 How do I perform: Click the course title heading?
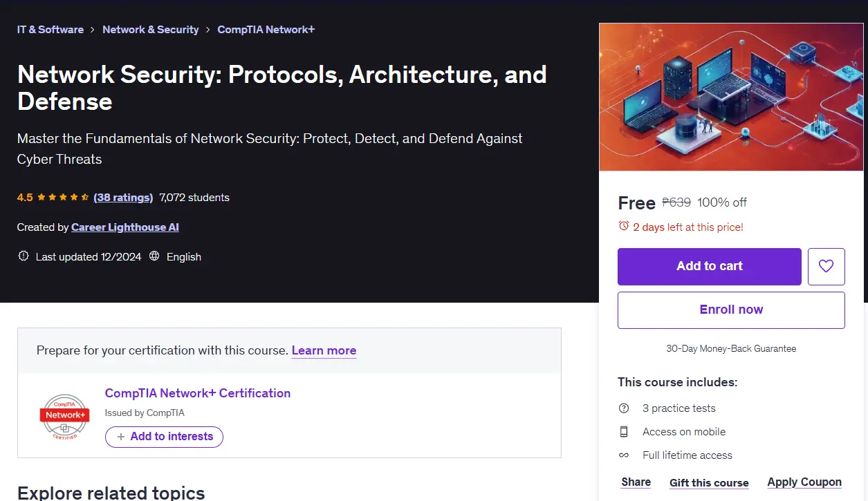pyautogui.click(x=282, y=88)
